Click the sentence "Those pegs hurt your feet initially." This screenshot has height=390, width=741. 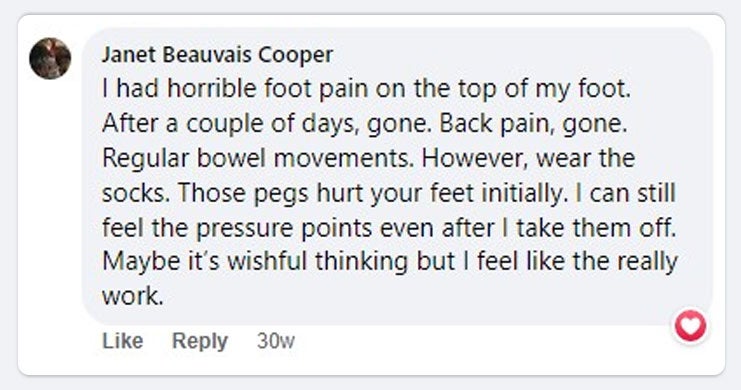373,193
